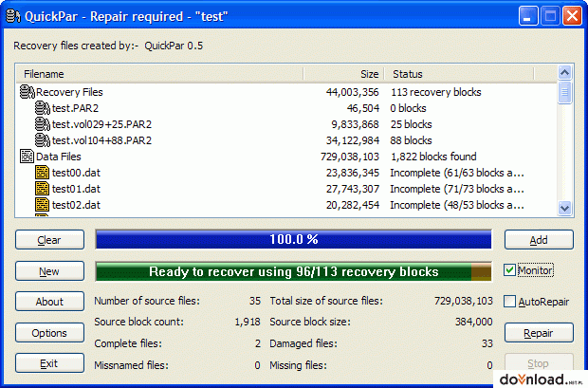Click the test00.dat file icon
The width and height of the screenshot is (588, 388).
coord(42,173)
